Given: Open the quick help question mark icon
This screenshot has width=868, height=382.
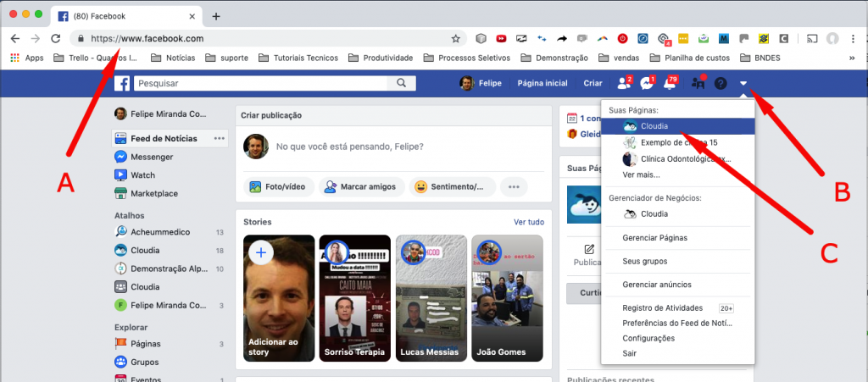Looking at the screenshot, I should [721, 84].
